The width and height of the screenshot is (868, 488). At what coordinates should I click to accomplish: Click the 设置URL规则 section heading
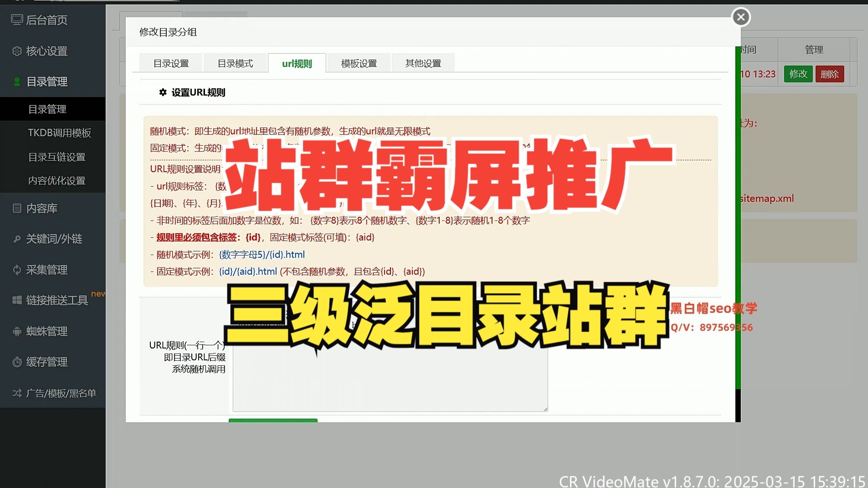pos(198,92)
